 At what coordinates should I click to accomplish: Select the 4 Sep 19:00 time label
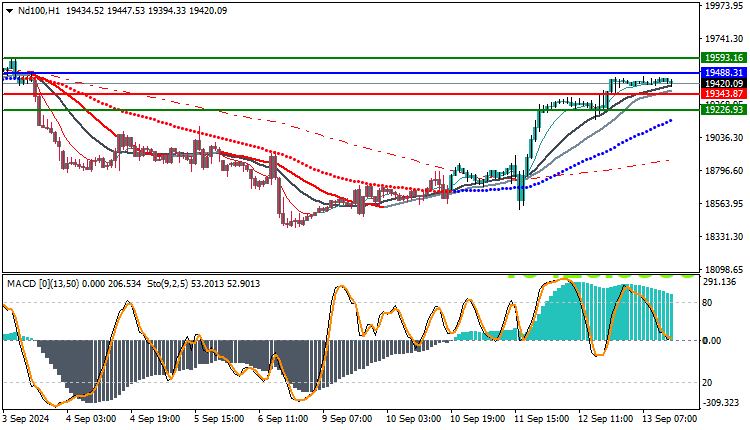click(x=155, y=419)
